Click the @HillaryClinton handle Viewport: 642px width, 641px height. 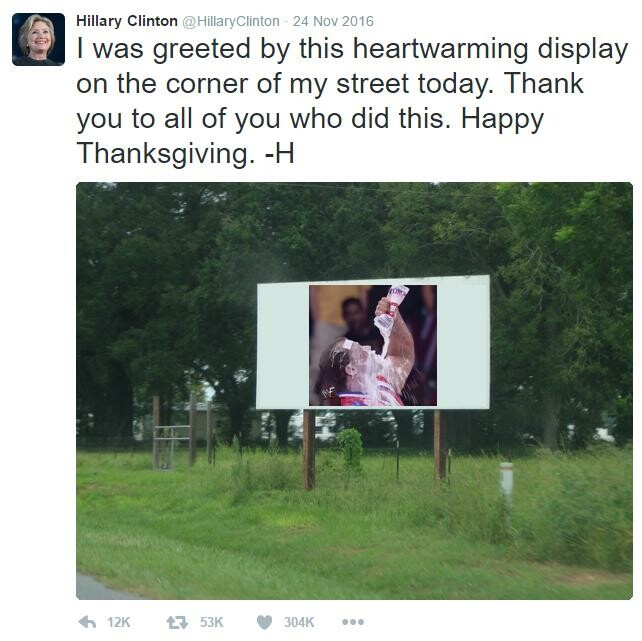pyautogui.click(x=231, y=21)
